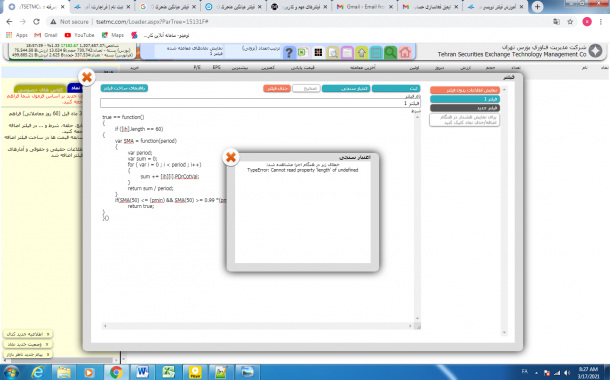Click the FA language indicator

click(525, 371)
